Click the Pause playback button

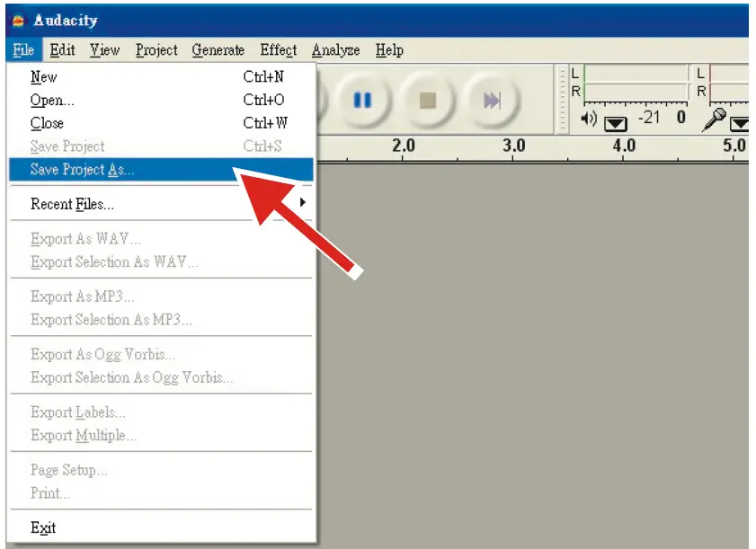(362, 101)
